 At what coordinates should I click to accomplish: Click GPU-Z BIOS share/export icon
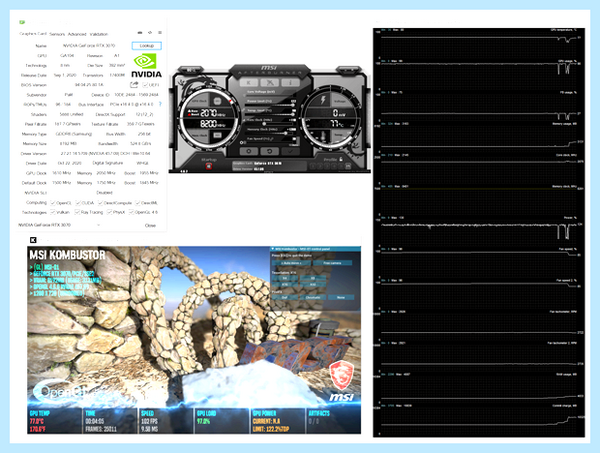click(134, 85)
